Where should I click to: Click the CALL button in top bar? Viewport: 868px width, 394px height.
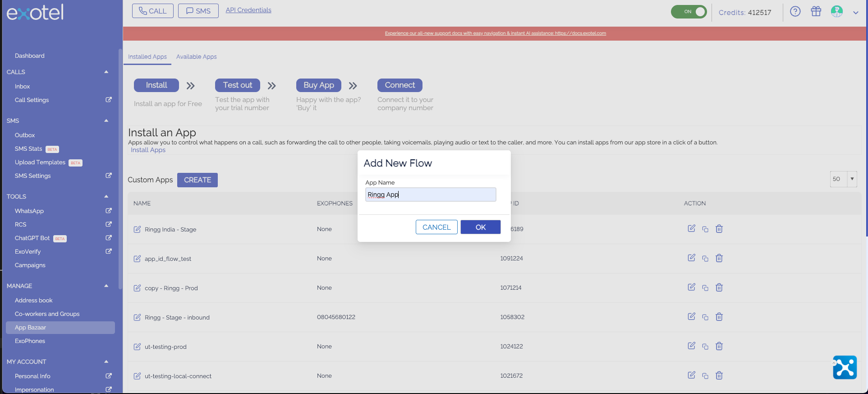pos(153,11)
